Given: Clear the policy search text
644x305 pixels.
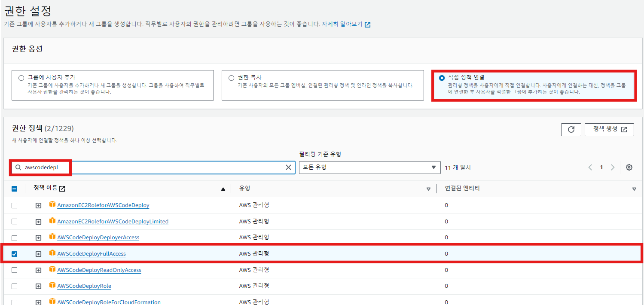Looking at the screenshot, I should tap(289, 168).
